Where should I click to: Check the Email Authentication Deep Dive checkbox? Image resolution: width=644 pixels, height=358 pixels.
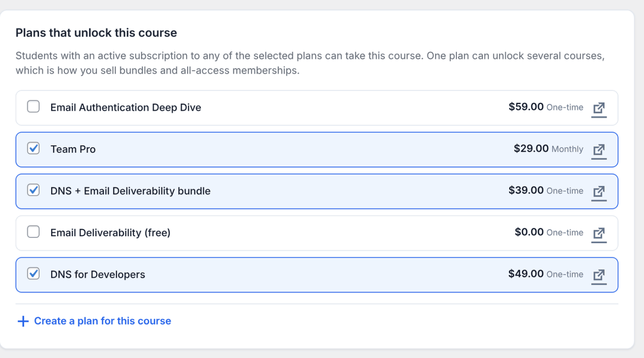tap(33, 106)
